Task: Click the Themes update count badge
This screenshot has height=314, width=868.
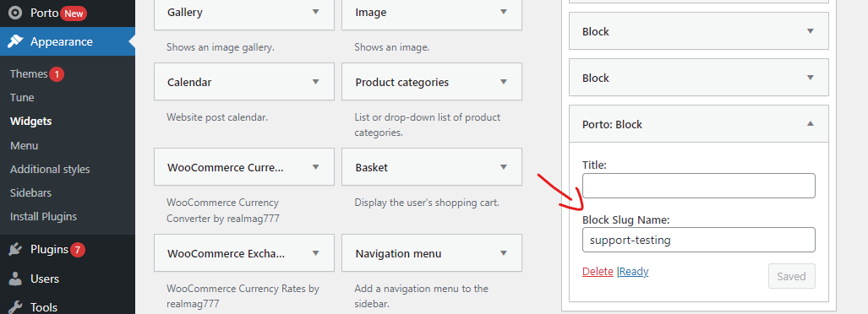Action: click(57, 74)
